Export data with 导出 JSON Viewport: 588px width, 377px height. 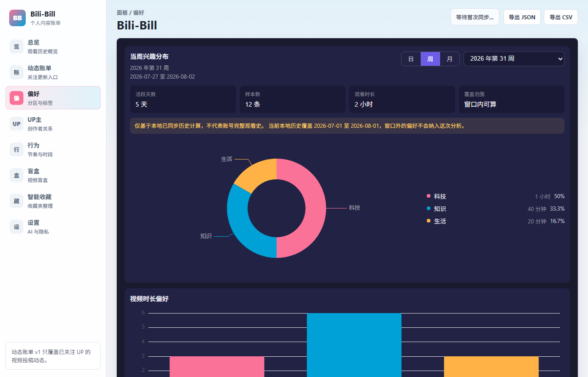coord(522,17)
